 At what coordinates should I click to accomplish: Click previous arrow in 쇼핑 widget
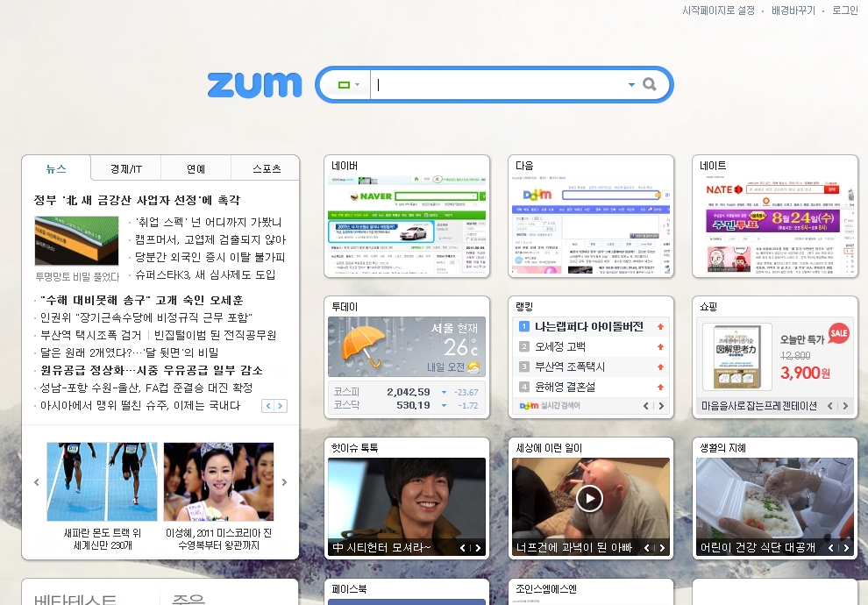(x=829, y=406)
